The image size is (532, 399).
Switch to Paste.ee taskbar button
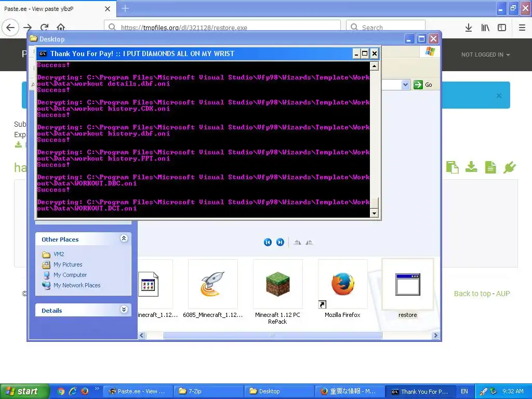[138, 391]
